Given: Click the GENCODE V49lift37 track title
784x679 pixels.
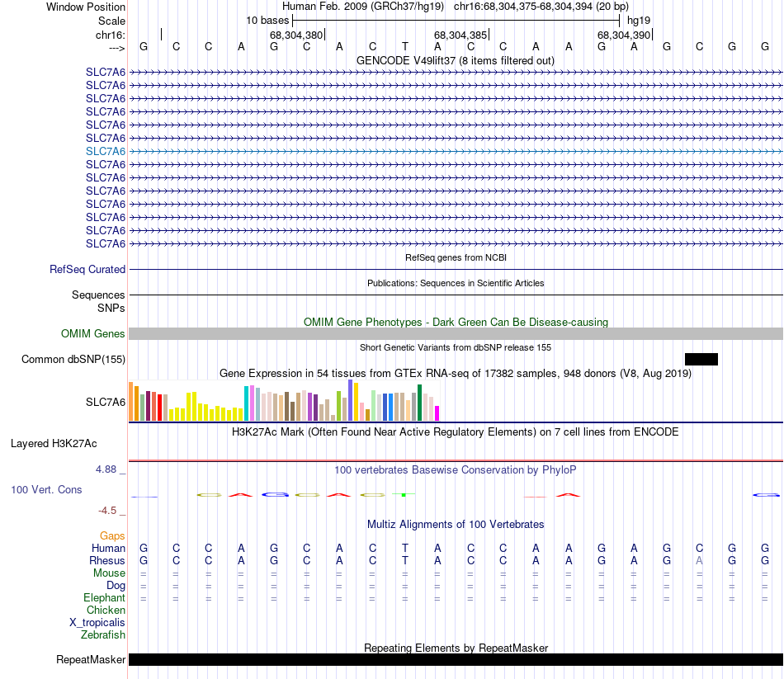Looking at the screenshot, I should [456, 60].
